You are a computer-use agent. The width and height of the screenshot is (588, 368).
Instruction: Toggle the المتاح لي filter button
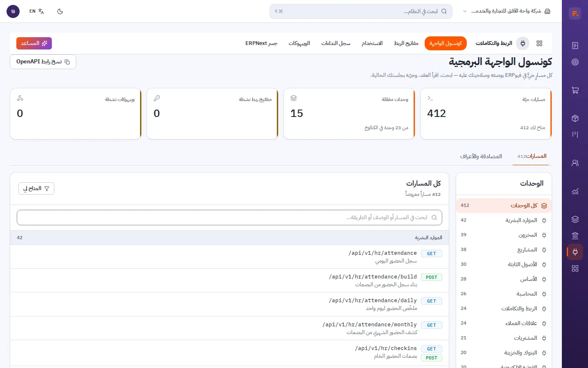tap(36, 188)
